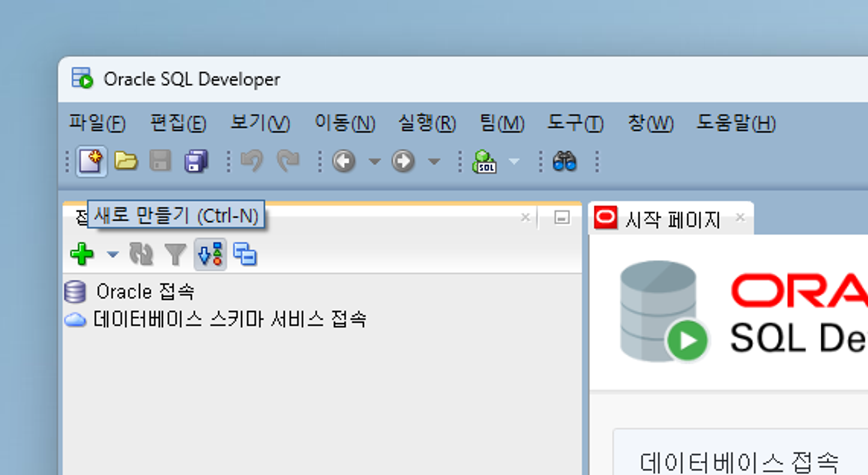Select the 시작 페이지 tab
The width and height of the screenshot is (868, 475).
click(672, 219)
